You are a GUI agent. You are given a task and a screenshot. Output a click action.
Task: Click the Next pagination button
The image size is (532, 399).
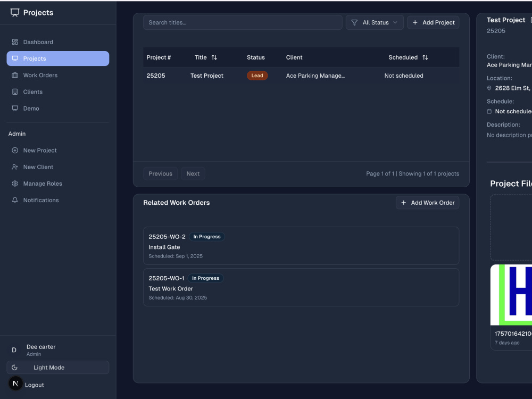(x=193, y=174)
